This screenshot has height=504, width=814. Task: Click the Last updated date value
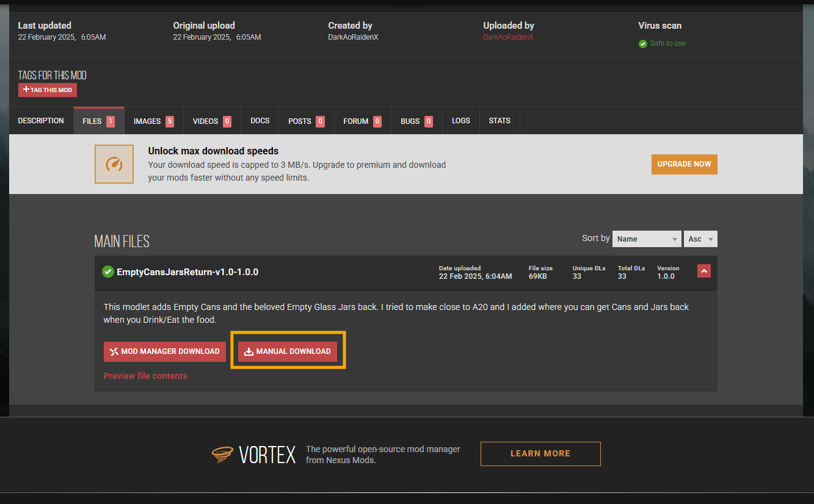point(62,37)
